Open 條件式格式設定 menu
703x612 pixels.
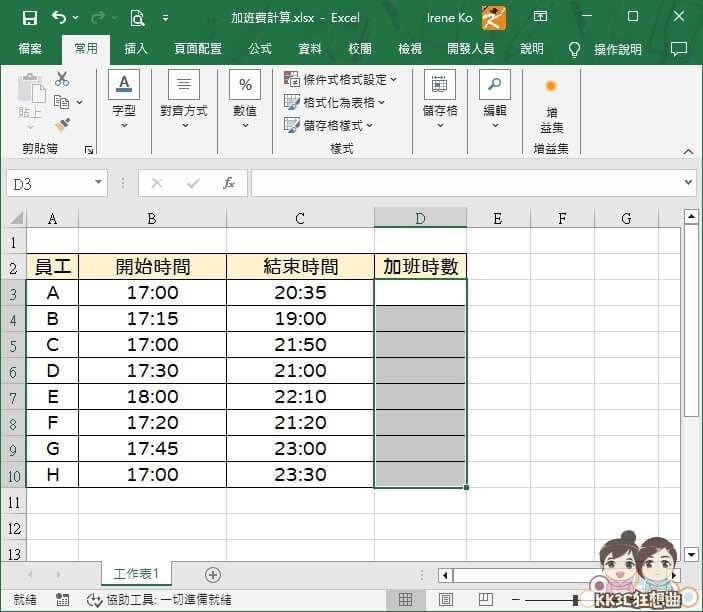click(x=340, y=79)
